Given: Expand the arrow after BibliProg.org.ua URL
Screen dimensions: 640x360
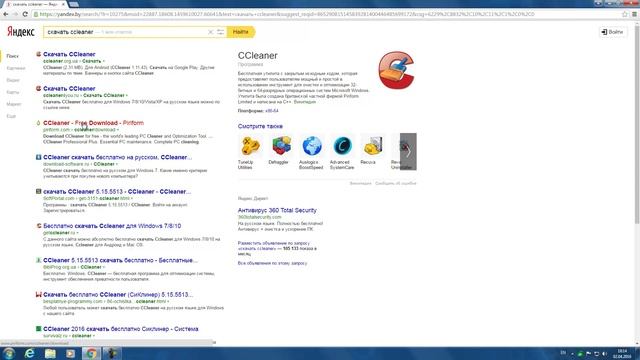Looking at the screenshot, I should click(x=104, y=267).
